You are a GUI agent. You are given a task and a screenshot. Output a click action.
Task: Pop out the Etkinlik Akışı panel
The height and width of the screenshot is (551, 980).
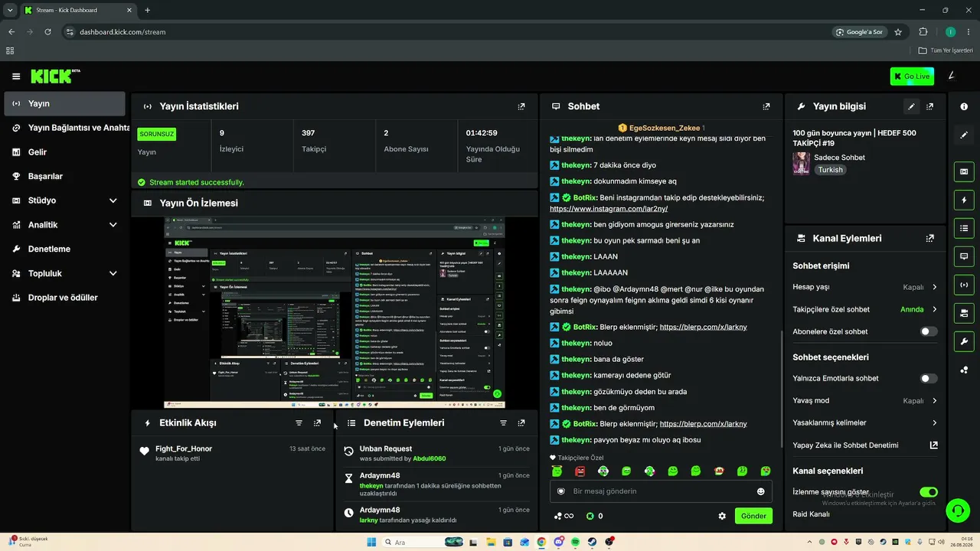pos(318,422)
